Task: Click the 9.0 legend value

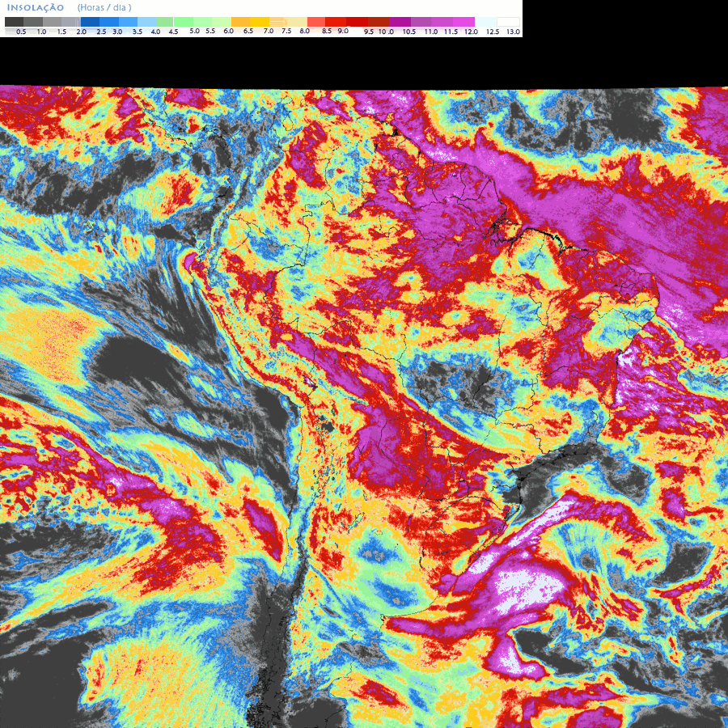Action: [x=343, y=31]
